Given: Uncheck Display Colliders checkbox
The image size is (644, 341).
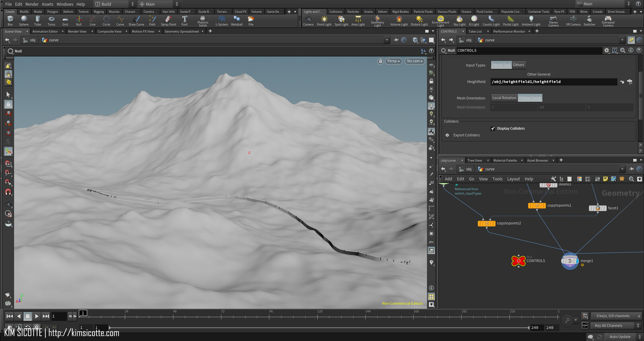Looking at the screenshot, I should [x=493, y=129].
